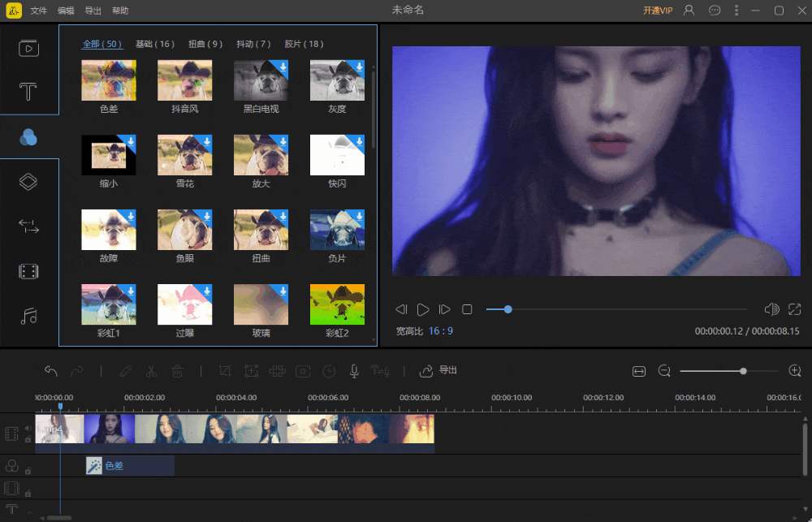Click the pencil edit tool
This screenshot has height=522, width=812.
pyautogui.click(x=125, y=371)
